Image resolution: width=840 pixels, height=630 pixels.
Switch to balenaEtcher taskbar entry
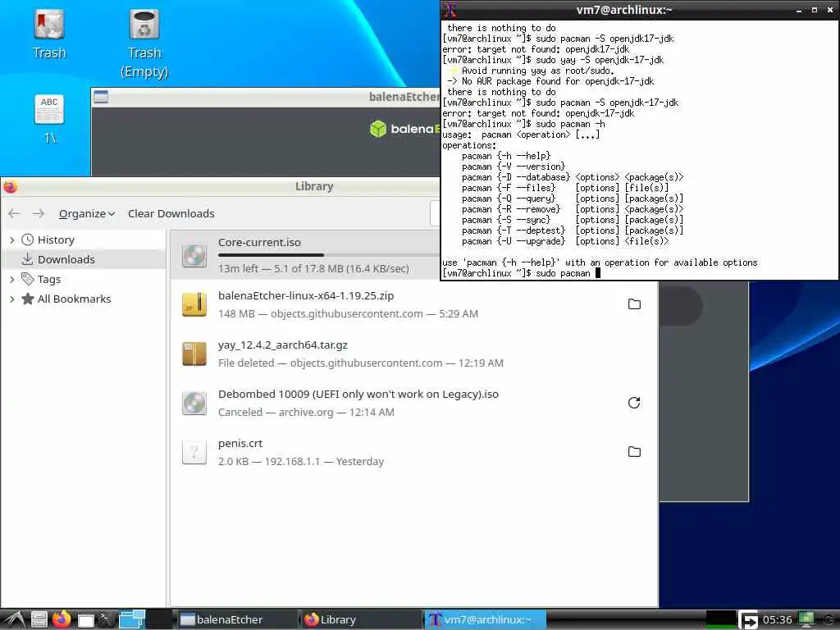236,620
